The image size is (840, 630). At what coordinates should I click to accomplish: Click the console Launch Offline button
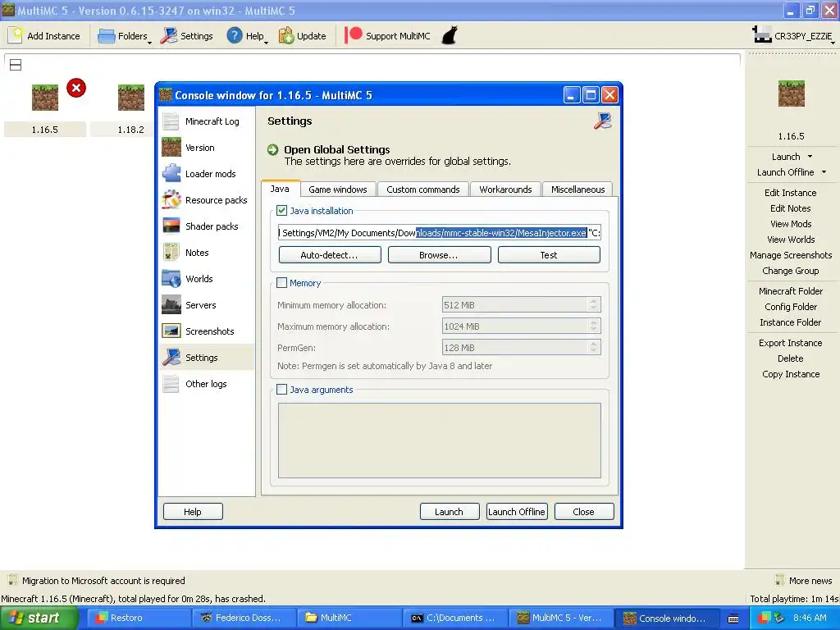pyautogui.click(x=517, y=512)
